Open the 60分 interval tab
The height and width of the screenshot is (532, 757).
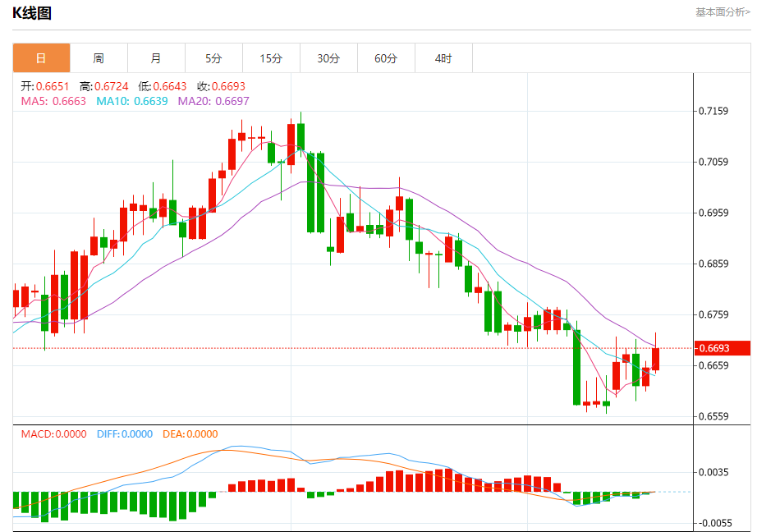tap(386, 58)
